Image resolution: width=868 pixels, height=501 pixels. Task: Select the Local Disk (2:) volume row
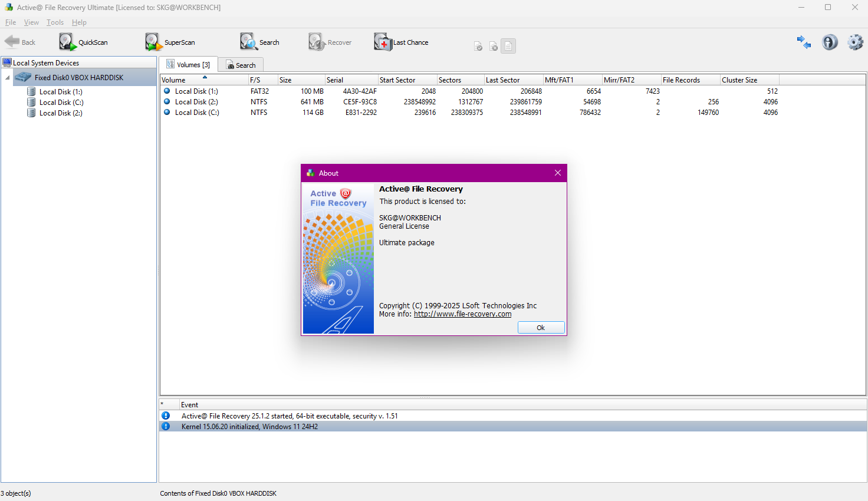click(470, 102)
